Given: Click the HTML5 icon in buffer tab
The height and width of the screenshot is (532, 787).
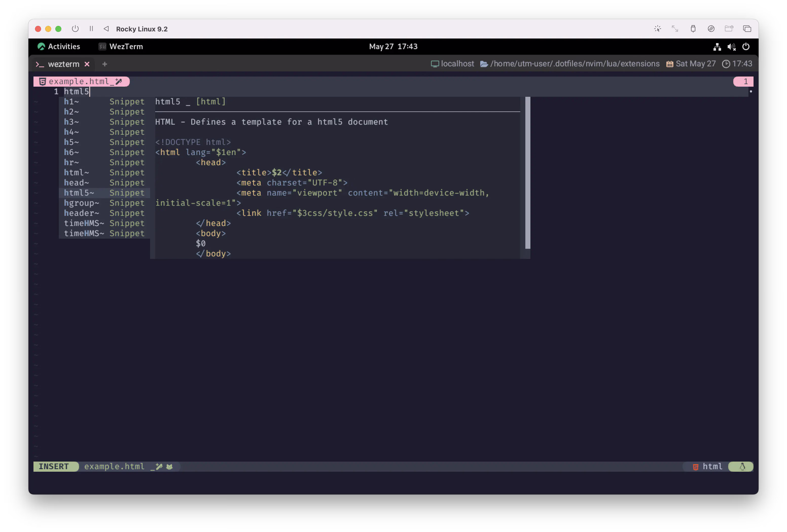Looking at the screenshot, I should click(42, 81).
